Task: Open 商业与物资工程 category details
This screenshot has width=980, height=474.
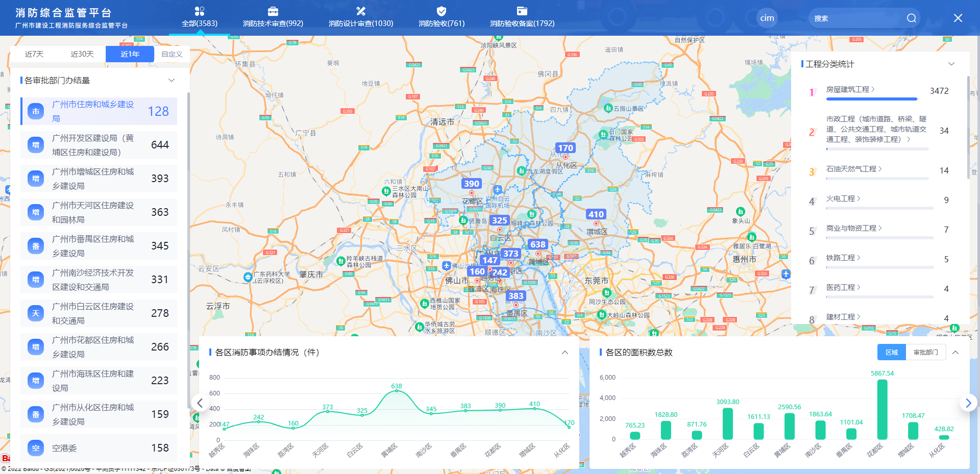Action: 854,228
